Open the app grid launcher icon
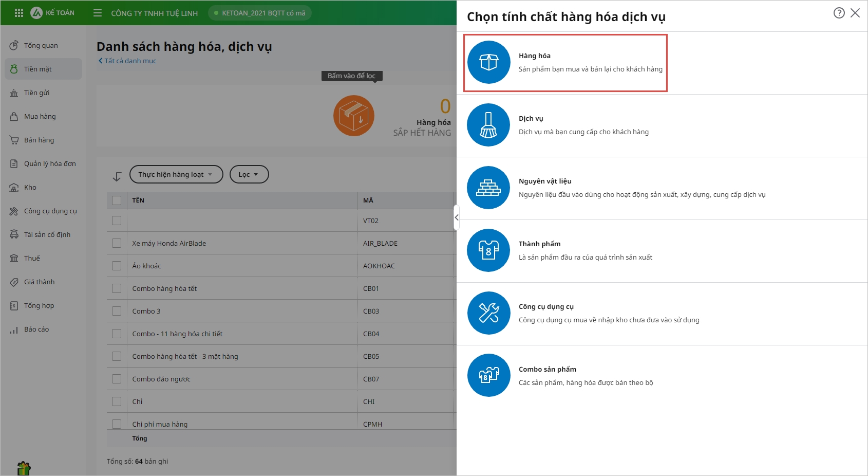This screenshot has width=868, height=476. pyautogui.click(x=19, y=13)
